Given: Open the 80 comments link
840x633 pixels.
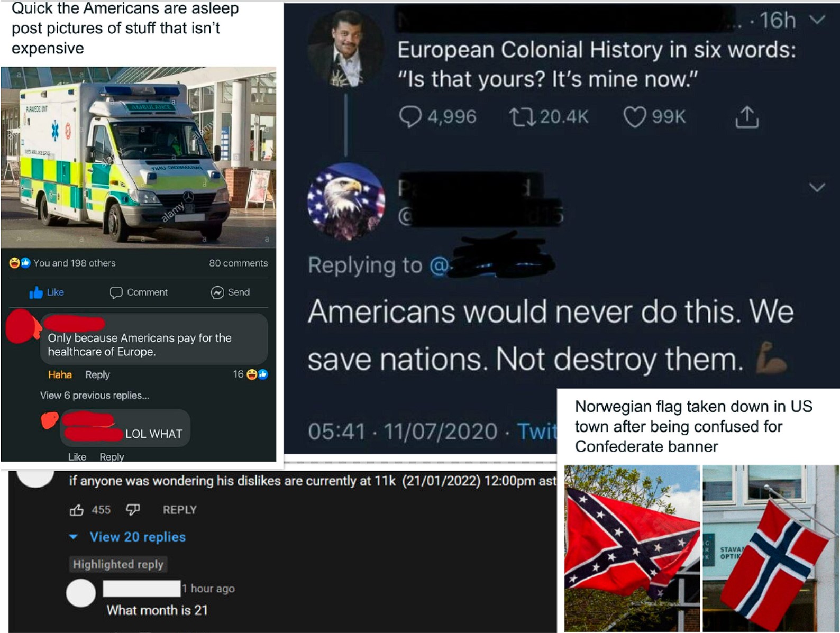Looking at the screenshot, I should 238,263.
